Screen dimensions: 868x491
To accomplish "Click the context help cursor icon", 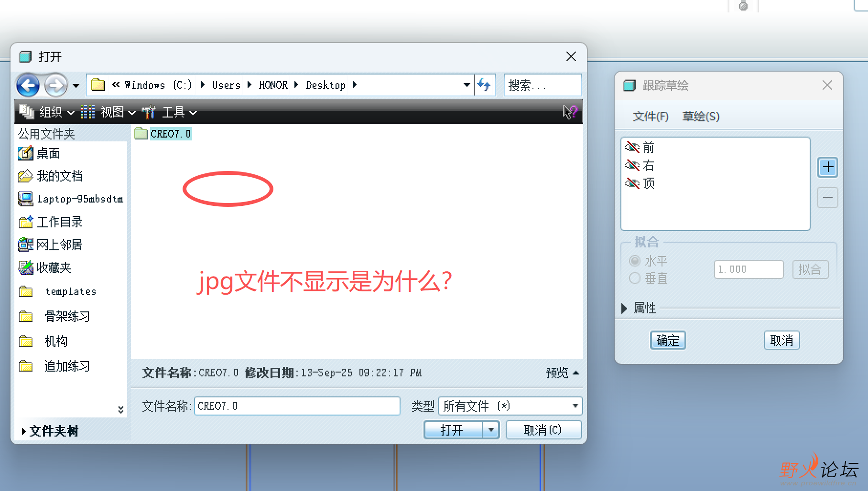I will coord(570,112).
